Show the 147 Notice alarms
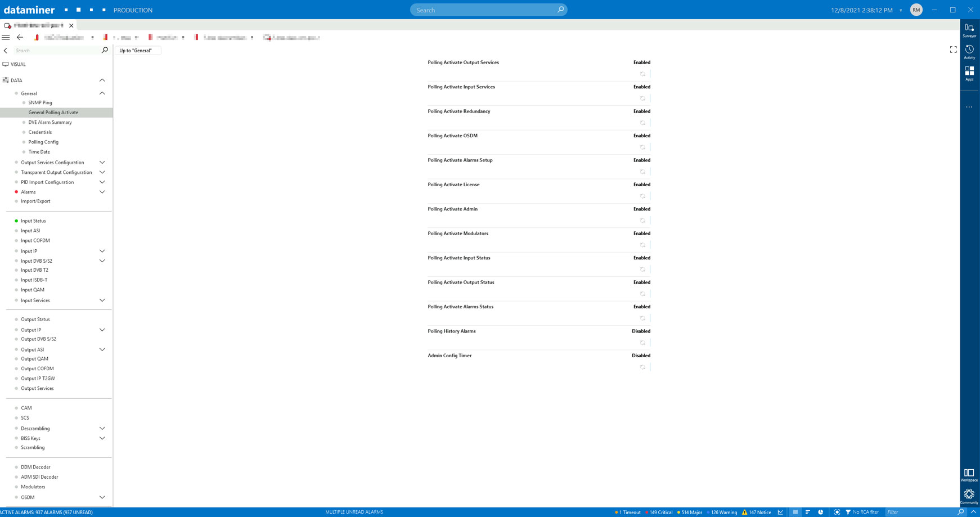This screenshot has width=980, height=517. (757, 512)
